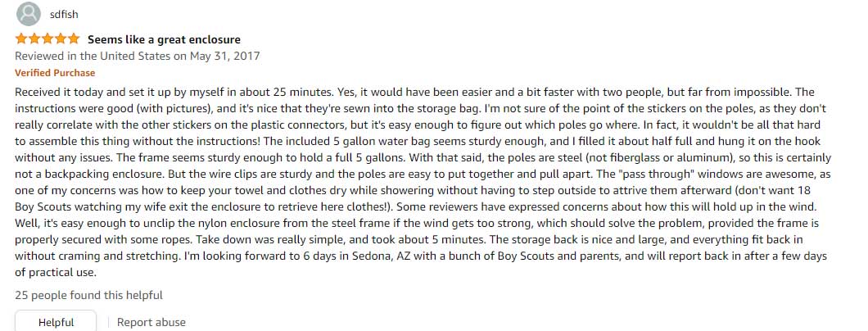
Task: Click the Report abuse link
Action: click(151, 322)
